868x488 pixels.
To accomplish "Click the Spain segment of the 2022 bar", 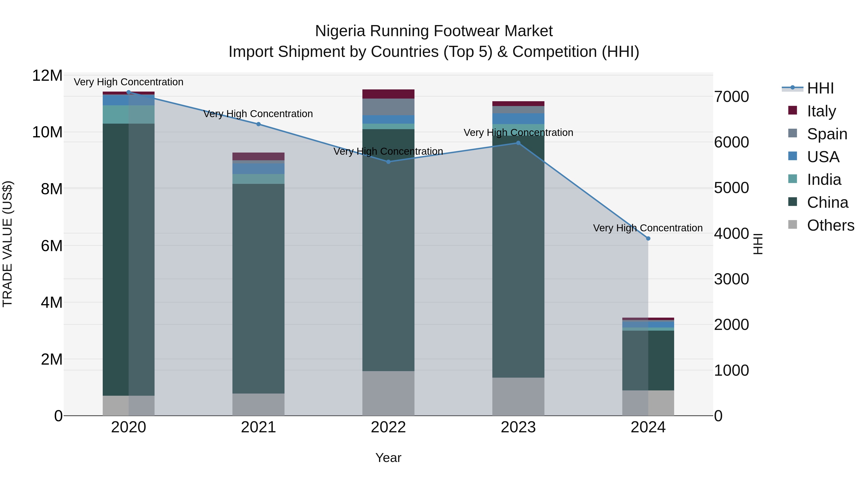I will tap(388, 107).
